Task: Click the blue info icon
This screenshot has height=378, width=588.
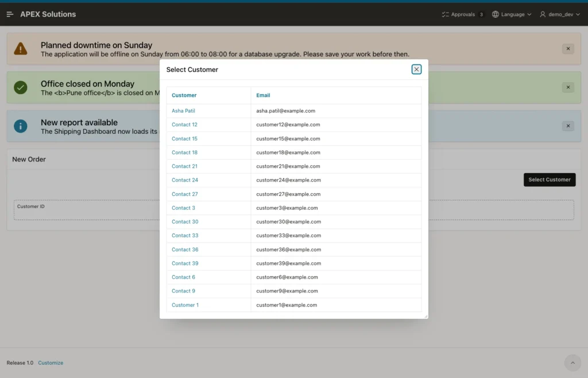Action: [x=21, y=126]
